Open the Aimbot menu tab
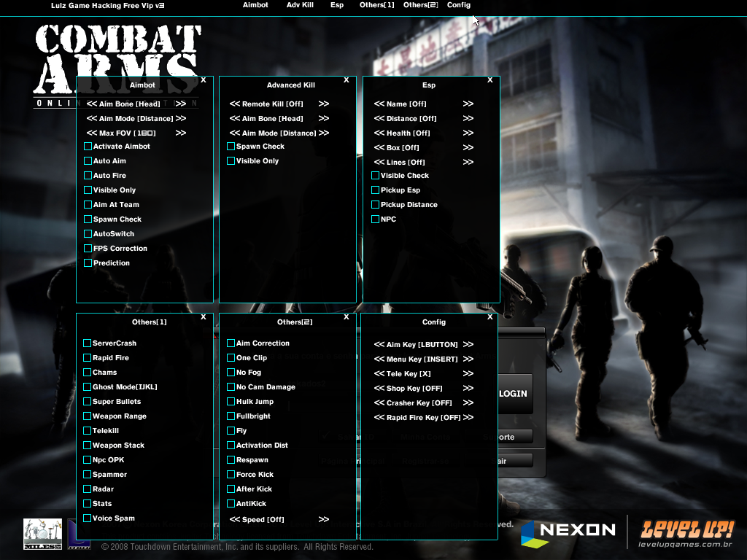 (x=255, y=5)
